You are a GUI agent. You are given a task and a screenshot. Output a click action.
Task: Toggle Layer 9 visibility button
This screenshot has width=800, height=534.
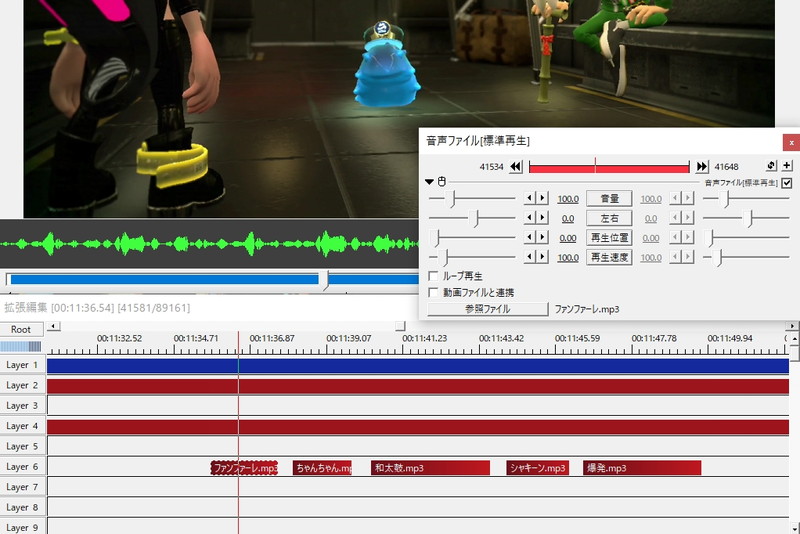[22, 526]
